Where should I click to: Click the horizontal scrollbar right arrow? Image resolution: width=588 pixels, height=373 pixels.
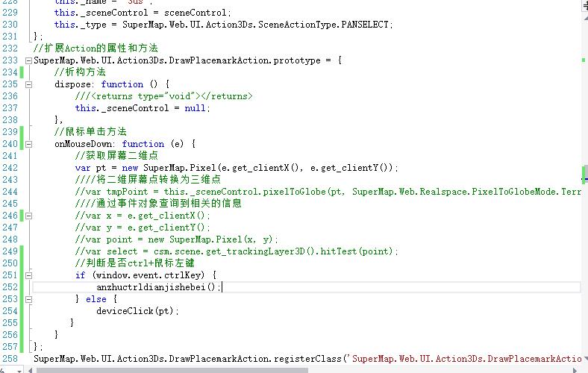[x=575, y=370]
